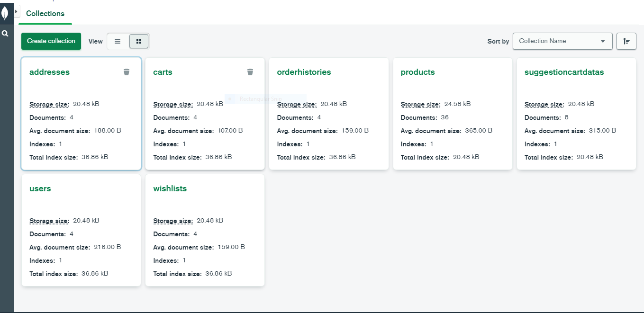Switch to list view
This screenshot has width=644, height=313.
(118, 41)
